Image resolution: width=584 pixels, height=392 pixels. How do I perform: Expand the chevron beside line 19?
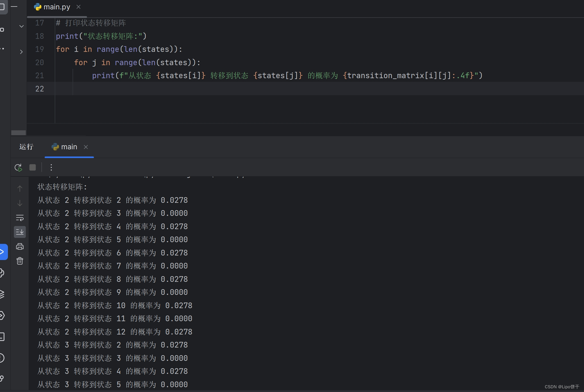coord(21,52)
